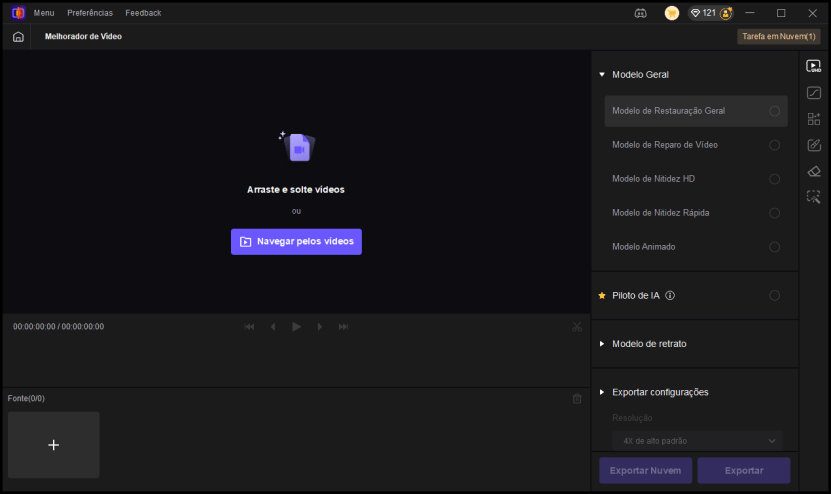Step back one frame

(x=273, y=327)
